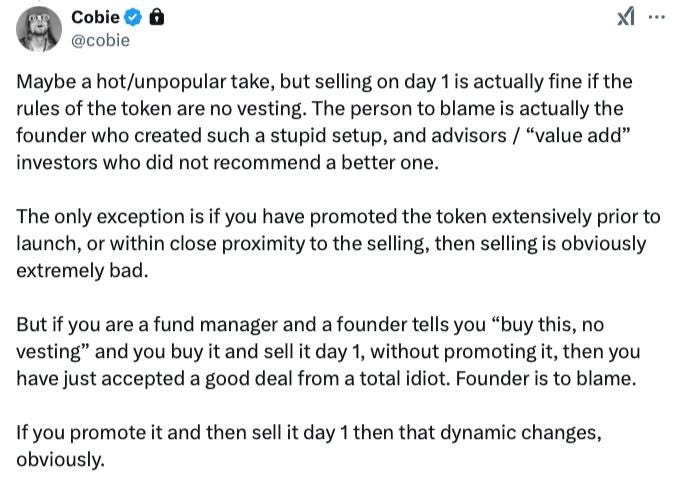Click the sentence start "The only exception is"
The height and width of the screenshot is (485, 681).
(110, 216)
